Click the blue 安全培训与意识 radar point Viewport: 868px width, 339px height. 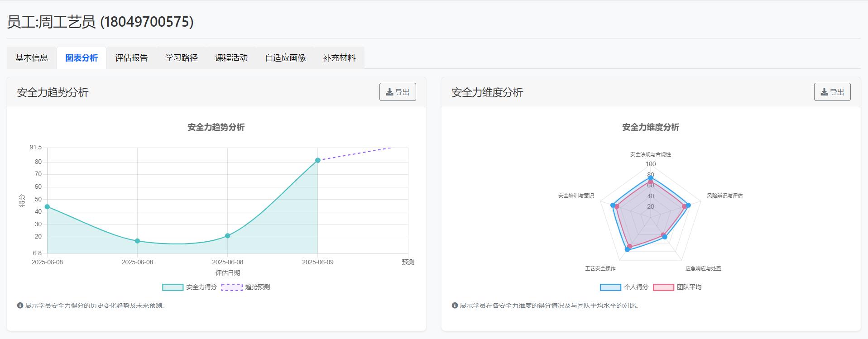point(613,205)
